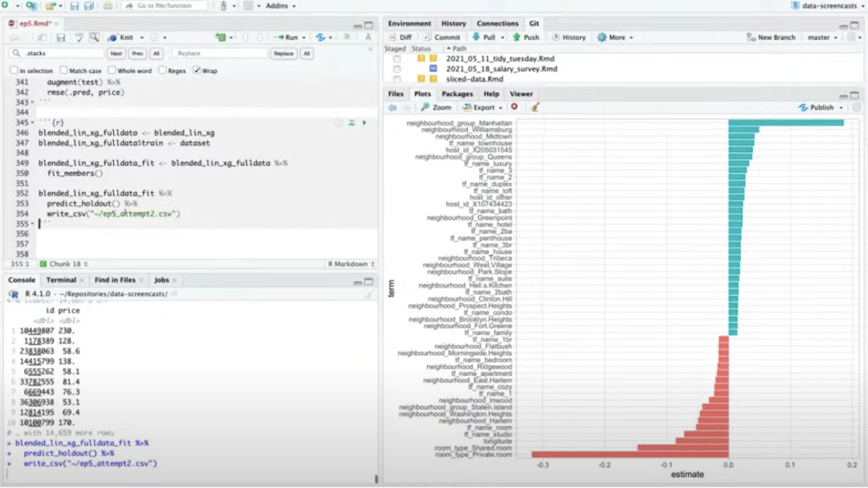Image resolution: width=868 pixels, height=488 pixels.
Task: Click the Git commit History button
Action: pos(569,37)
